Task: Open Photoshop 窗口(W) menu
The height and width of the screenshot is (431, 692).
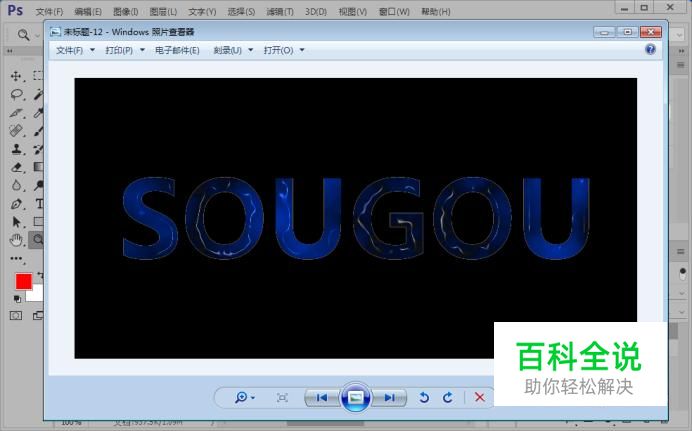Action: [394, 12]
